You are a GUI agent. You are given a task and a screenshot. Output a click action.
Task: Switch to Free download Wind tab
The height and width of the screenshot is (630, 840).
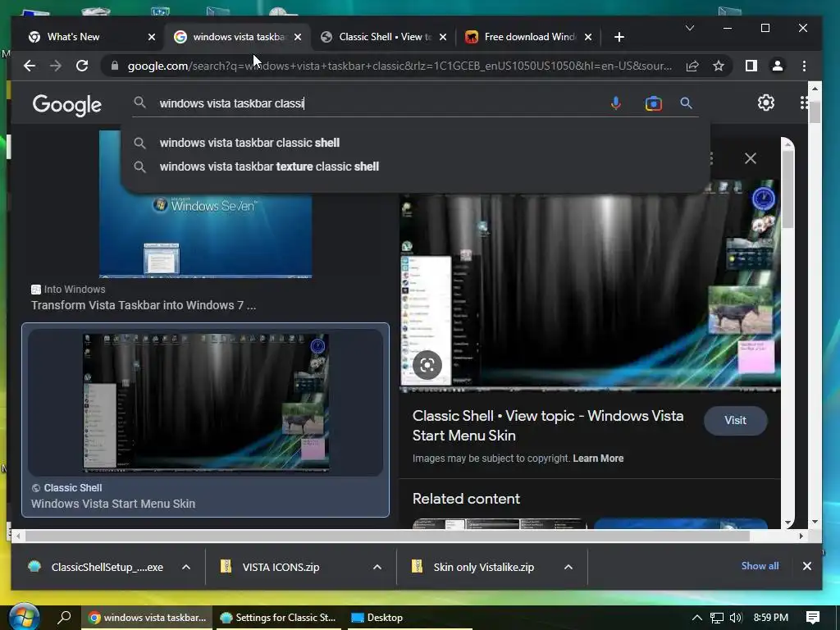pyautogui.click(x=531, y=37)
